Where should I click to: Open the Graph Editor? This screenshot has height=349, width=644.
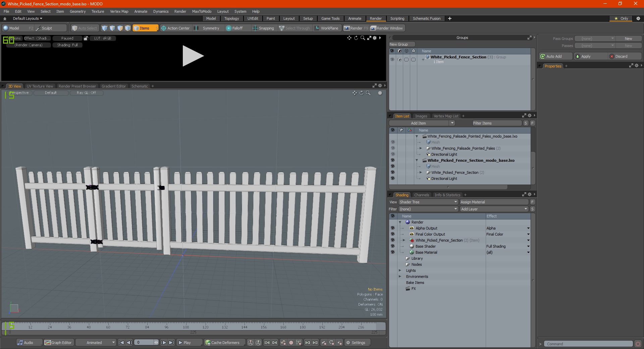coord(58,343)
